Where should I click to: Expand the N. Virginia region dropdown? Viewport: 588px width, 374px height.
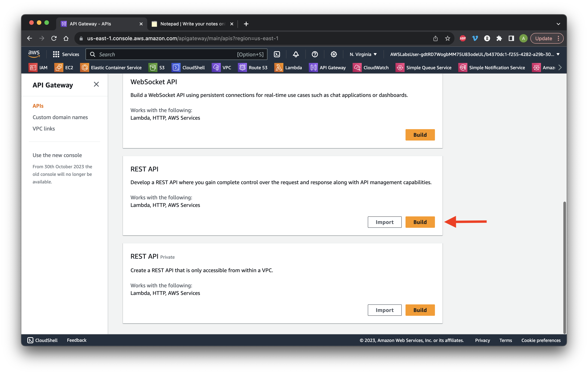[x=363, y=54]
